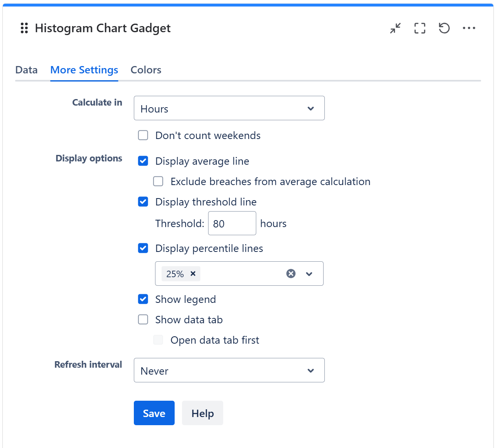Uncheck Display average line option
The width and height of the screenshot is (497, 448).
click(143, 161)
